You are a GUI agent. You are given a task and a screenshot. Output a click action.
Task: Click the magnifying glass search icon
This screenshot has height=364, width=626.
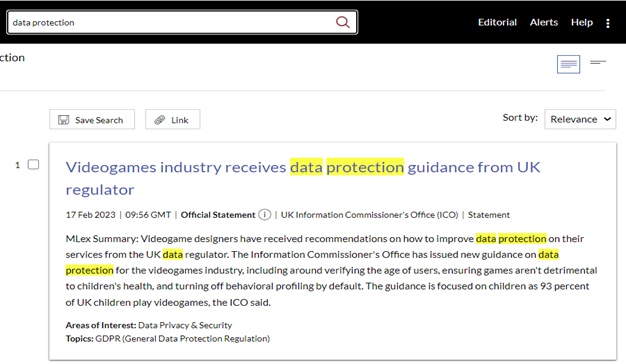click(x=343, y=22)
